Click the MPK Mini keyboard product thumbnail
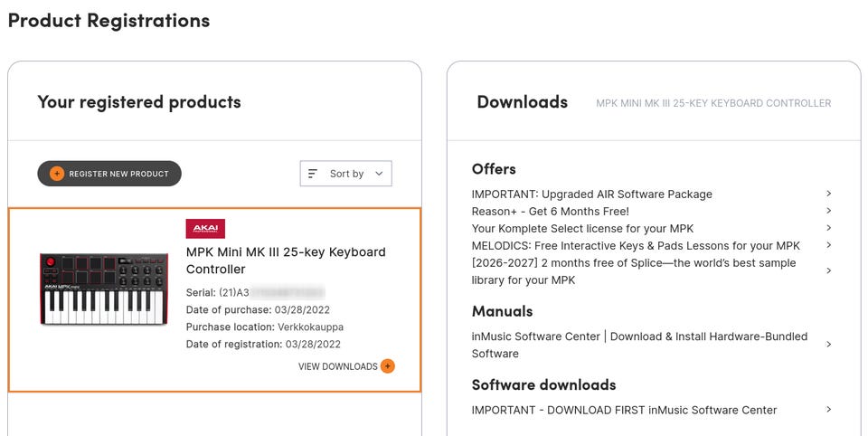 [x=104, y=289]
